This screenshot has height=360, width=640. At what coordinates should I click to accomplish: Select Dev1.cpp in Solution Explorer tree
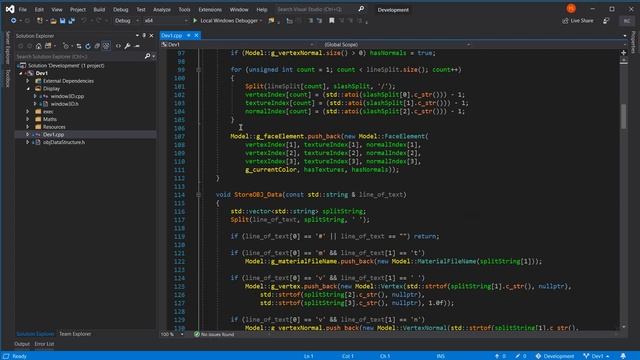pyautogui.click(x=53, y=134)
